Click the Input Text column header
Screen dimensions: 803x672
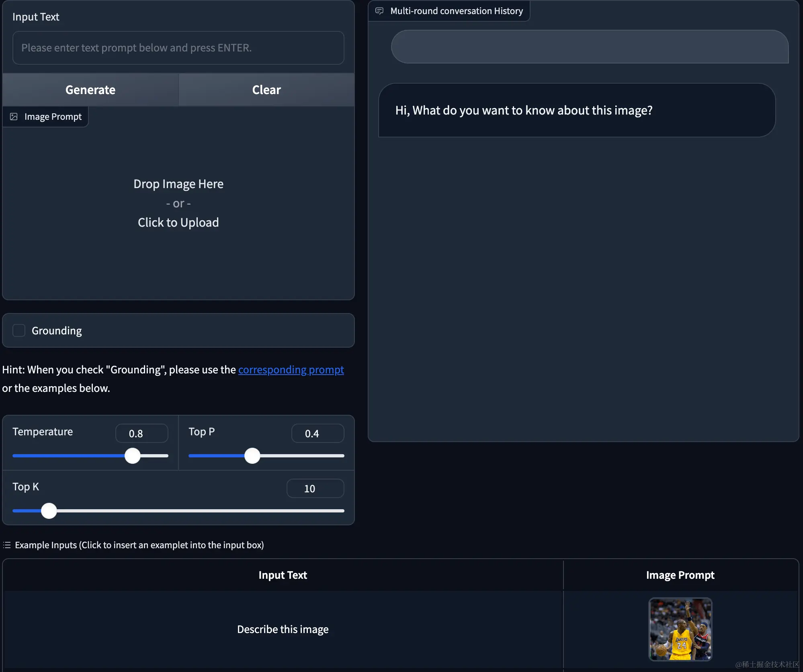coord(283,575)
